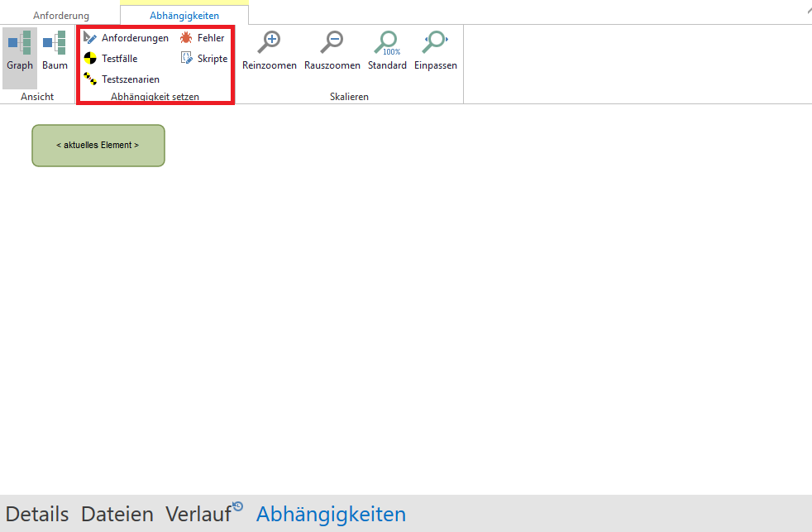Select the aktuelles Element node
Screen dimensions: 812x532
point(98,146)
